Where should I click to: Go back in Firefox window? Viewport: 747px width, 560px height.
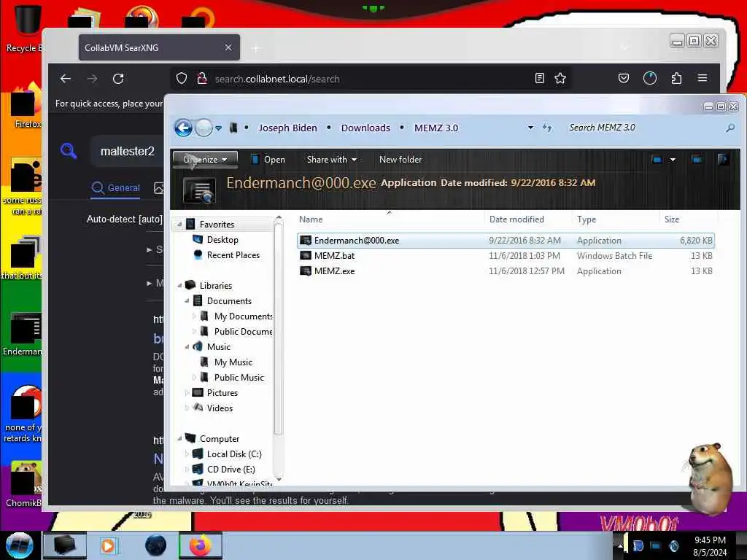point(66,79)
